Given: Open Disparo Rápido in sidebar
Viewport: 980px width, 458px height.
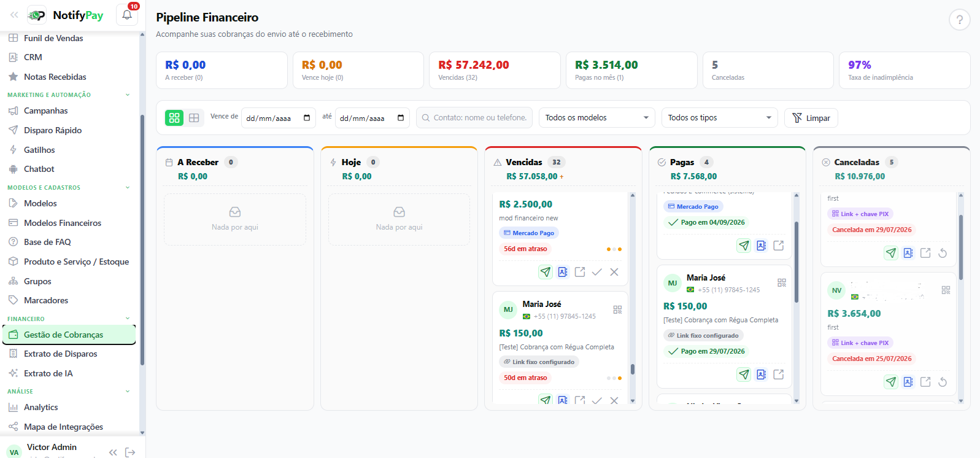Looking at the screenshot, I should point(70,130).
